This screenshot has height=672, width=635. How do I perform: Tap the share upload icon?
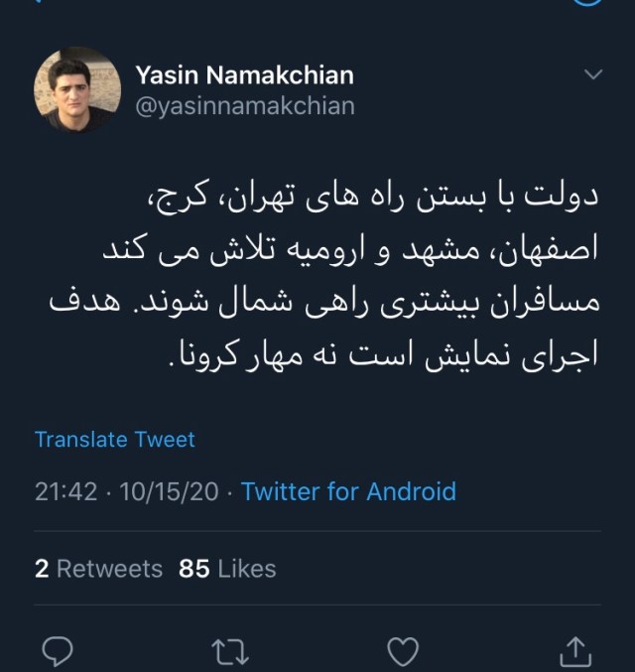575,651
